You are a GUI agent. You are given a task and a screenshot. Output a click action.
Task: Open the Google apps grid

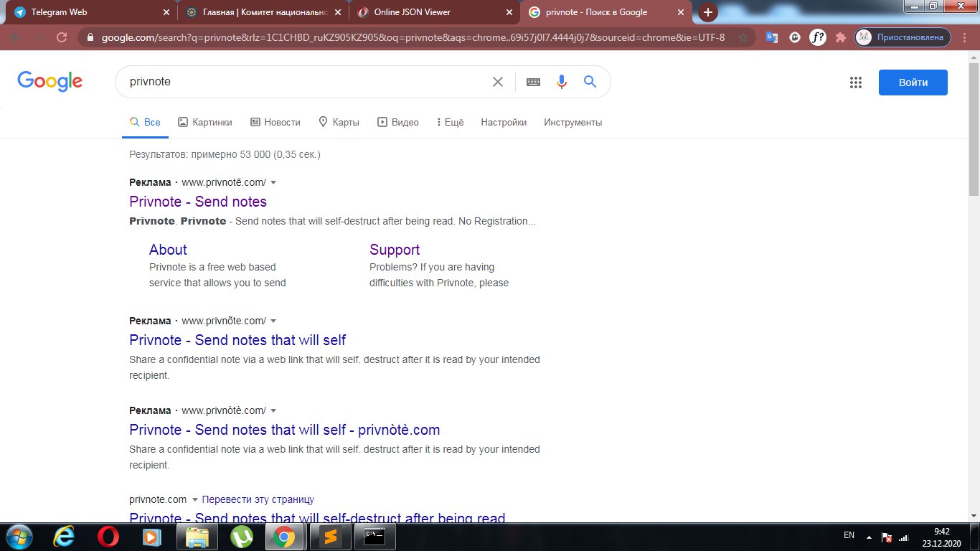coord(855,83)
